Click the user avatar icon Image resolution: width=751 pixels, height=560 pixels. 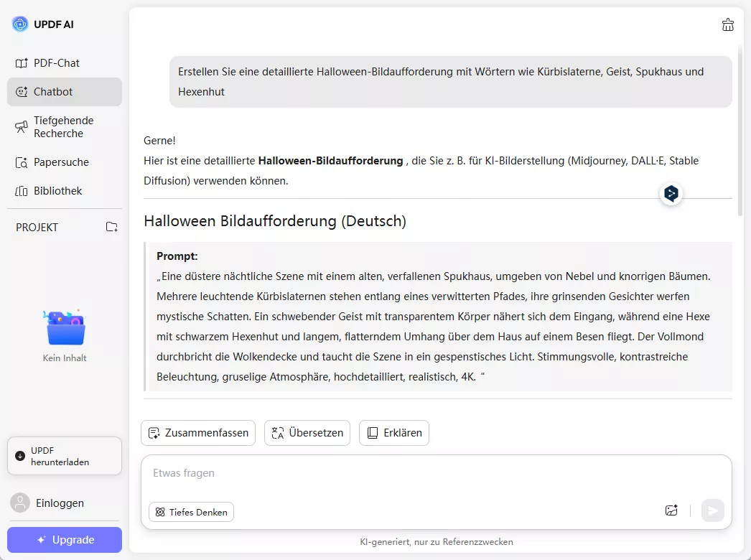pos(20,503)
